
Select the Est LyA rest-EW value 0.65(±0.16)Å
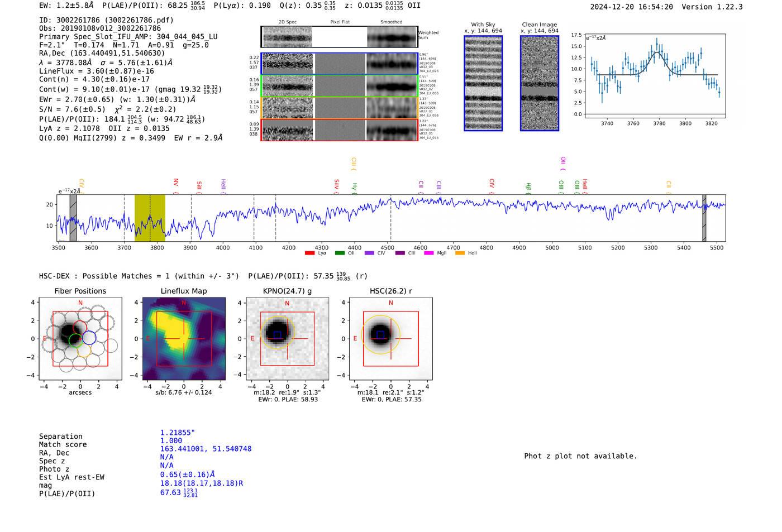point(188,475)
